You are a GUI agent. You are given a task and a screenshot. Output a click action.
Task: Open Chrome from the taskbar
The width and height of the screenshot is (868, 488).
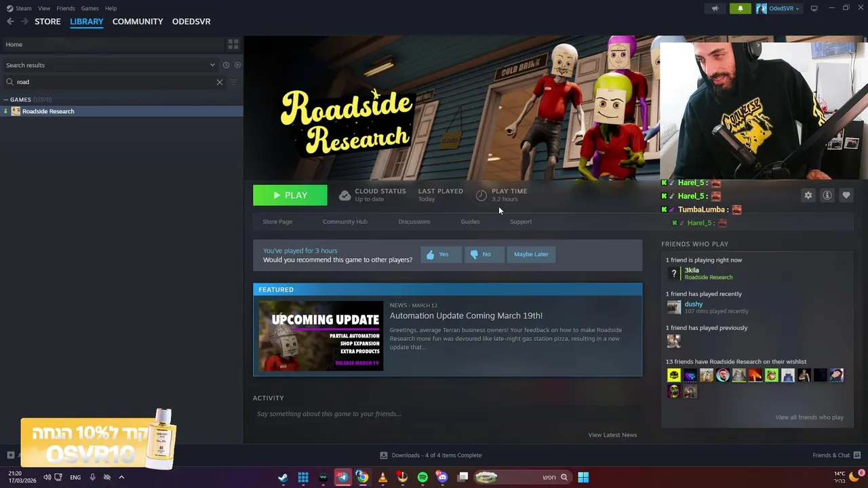(363, 477)
